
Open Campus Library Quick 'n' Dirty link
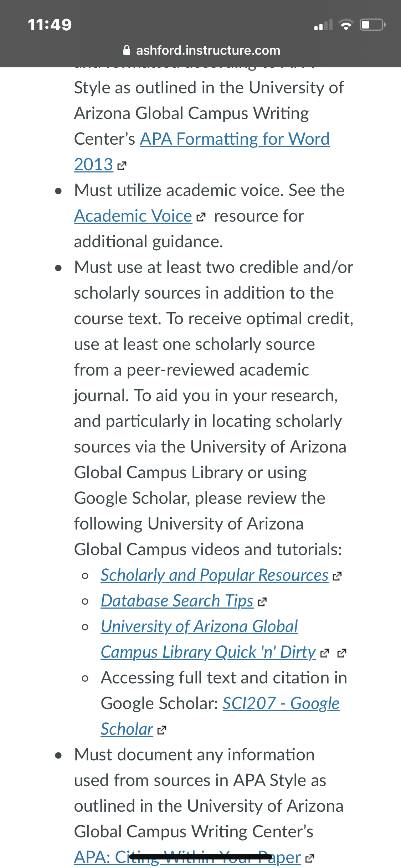(x=209, y=652)
